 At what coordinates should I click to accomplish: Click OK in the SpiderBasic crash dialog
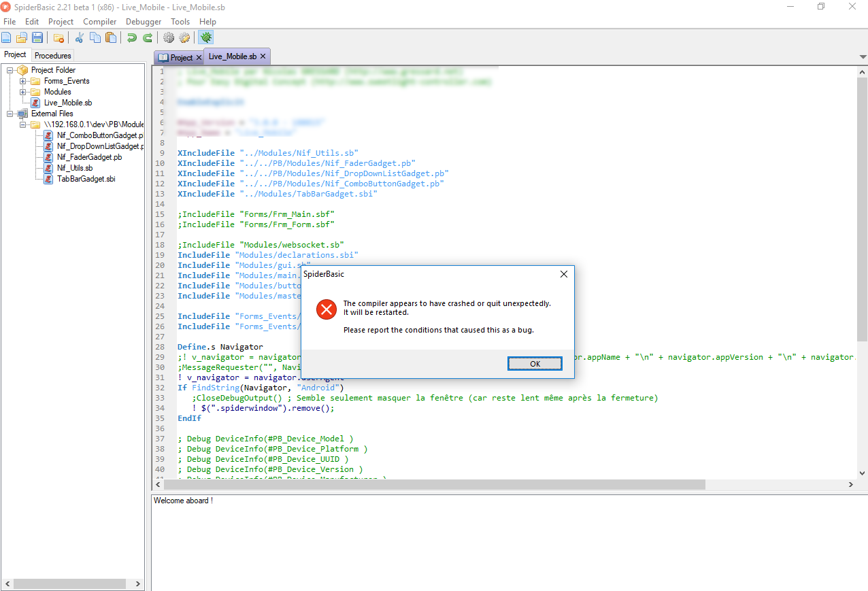click(x=535, y=364)
